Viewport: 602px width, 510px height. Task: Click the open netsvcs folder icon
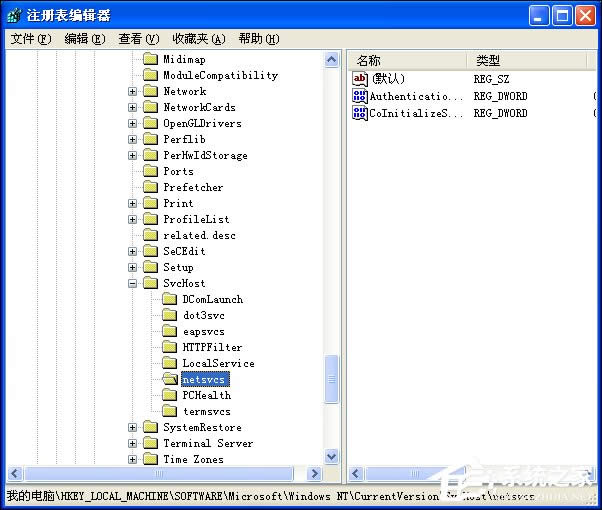[x=170, y=379]
